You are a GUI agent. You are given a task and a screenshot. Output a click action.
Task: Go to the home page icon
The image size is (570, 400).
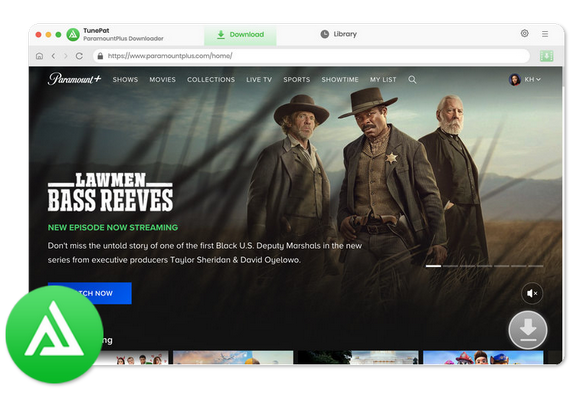click(x=39, y=56)
